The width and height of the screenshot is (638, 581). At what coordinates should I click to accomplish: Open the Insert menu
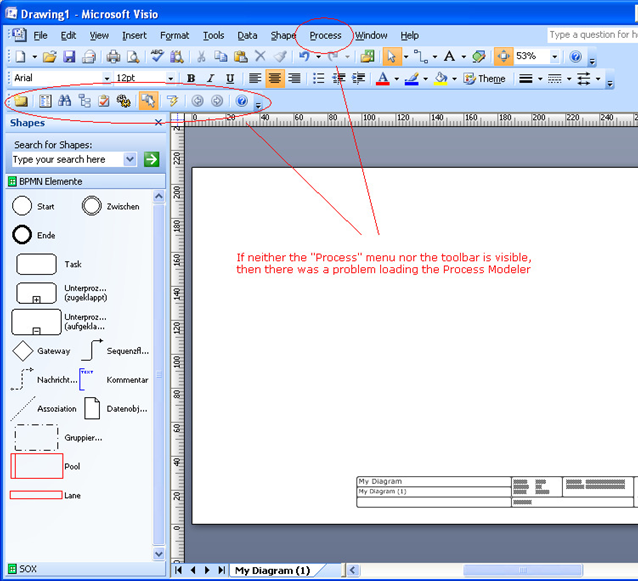pos(134,36)
